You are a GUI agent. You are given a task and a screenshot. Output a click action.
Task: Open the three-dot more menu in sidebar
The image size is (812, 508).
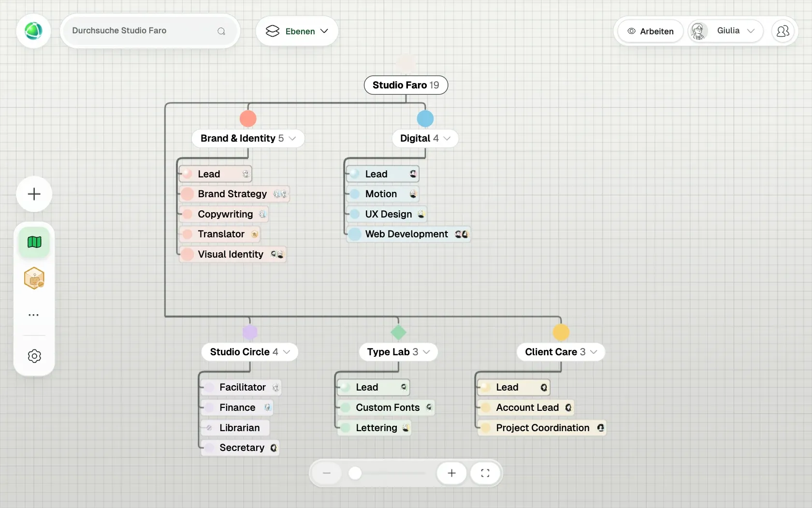(x=33, y=315)
